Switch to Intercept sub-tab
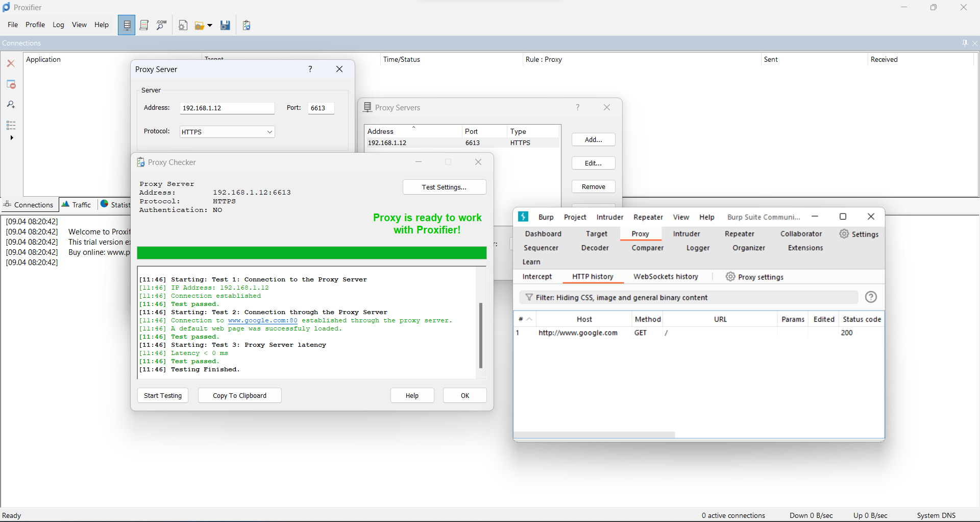The width and height of the screenshot is (980, 522). (537, 276)
